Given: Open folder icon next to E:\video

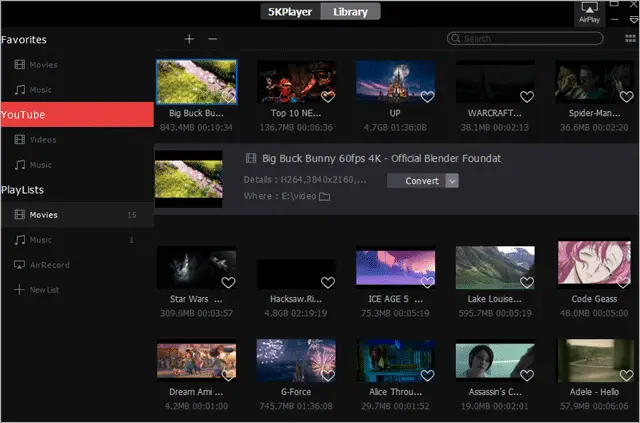Looking at the screenshot, I should [x=324, y=197].
